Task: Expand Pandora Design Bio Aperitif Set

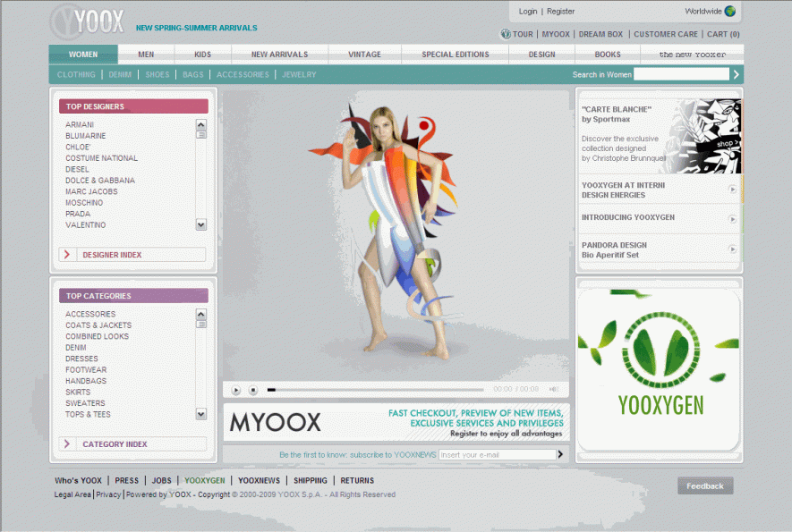Action: [x=733, y=249]
